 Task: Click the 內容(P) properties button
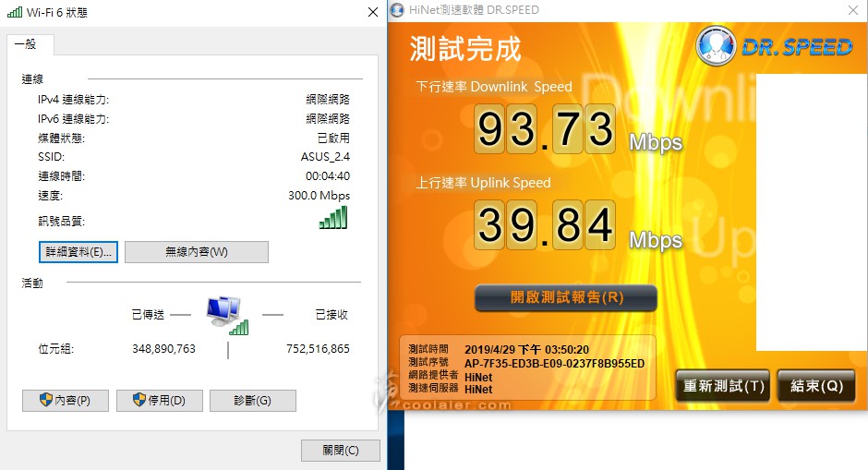pyautogui.click(x=66, y=400)
